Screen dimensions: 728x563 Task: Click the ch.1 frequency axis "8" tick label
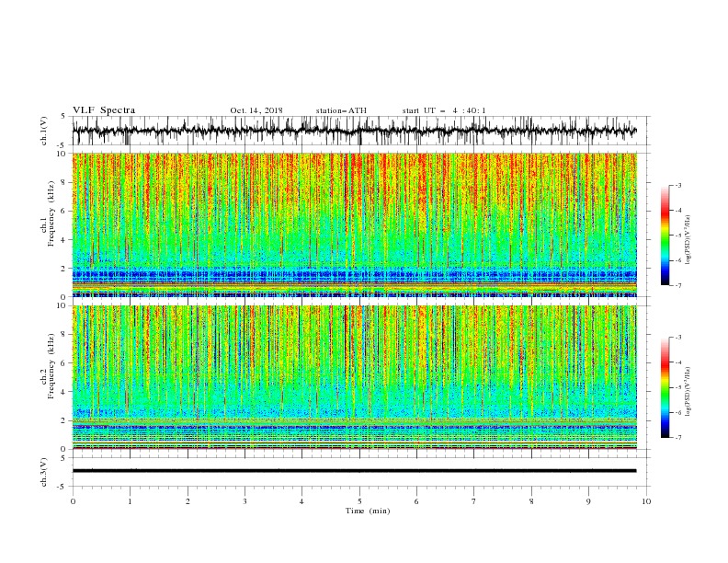point(64,182)
